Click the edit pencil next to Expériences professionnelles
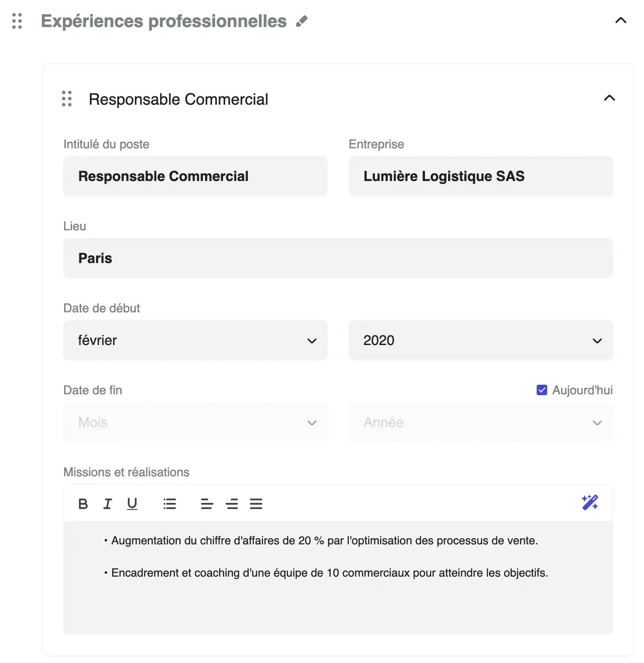Image resolution: width=644 pixels, height=663 pixels. click(301, 20)
